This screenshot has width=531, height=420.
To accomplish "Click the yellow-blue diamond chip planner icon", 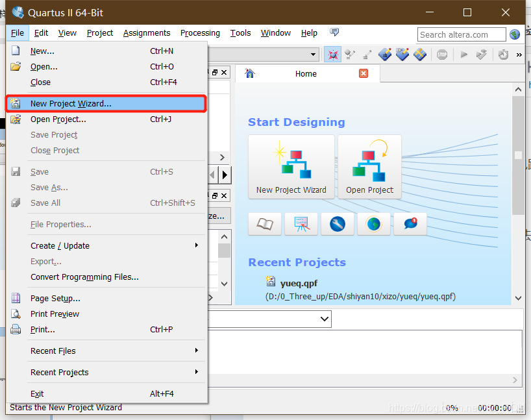I will coord(420,54).
